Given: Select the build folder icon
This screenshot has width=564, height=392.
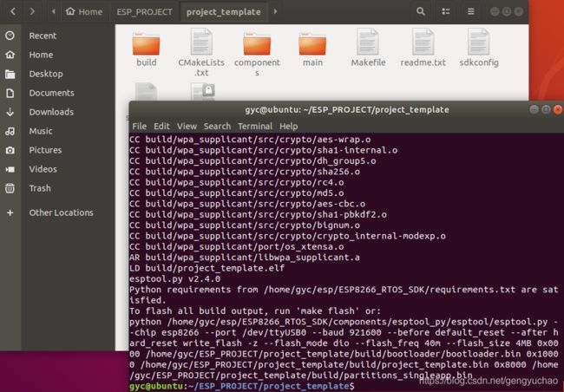Looking at the screenshot, I should (146, 43).
